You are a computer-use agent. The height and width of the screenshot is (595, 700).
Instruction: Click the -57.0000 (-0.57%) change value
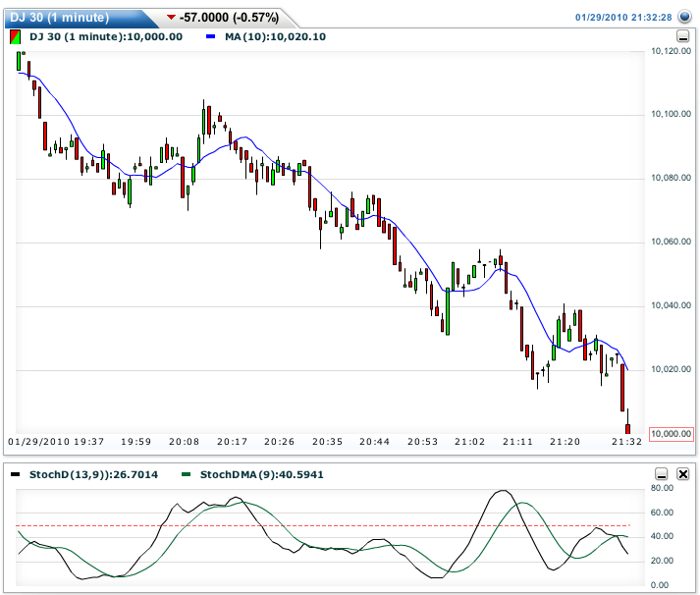[230, 18]
